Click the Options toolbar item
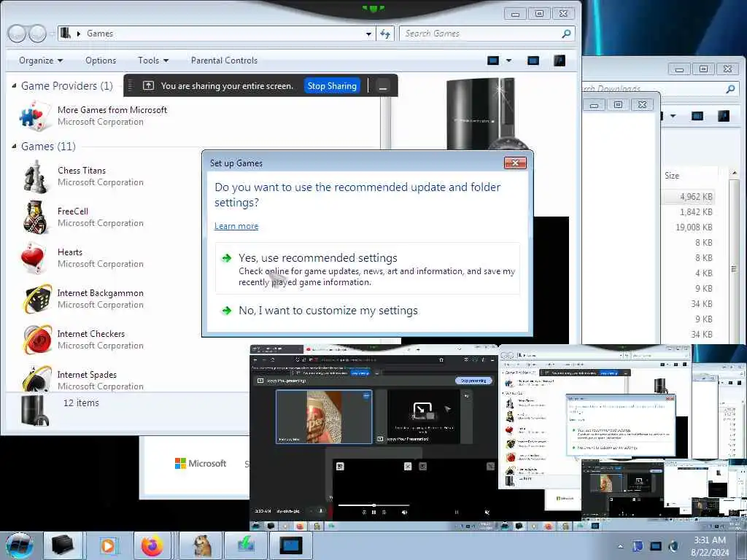 pos(101,61)
